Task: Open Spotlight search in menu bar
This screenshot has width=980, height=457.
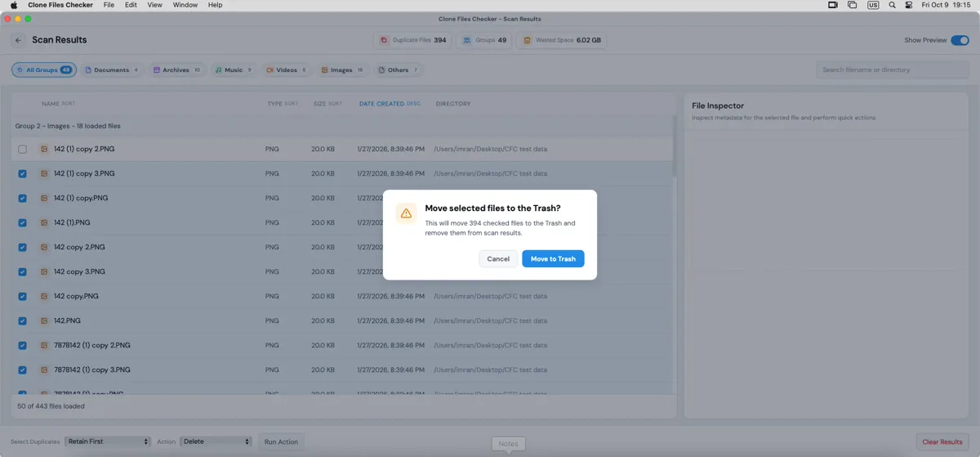Action: pos(892,5)
